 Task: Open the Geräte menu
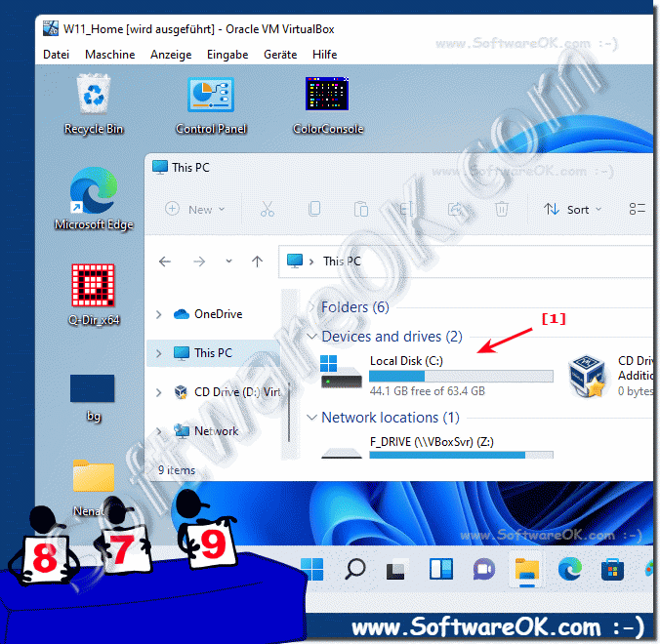pos(280,55)
